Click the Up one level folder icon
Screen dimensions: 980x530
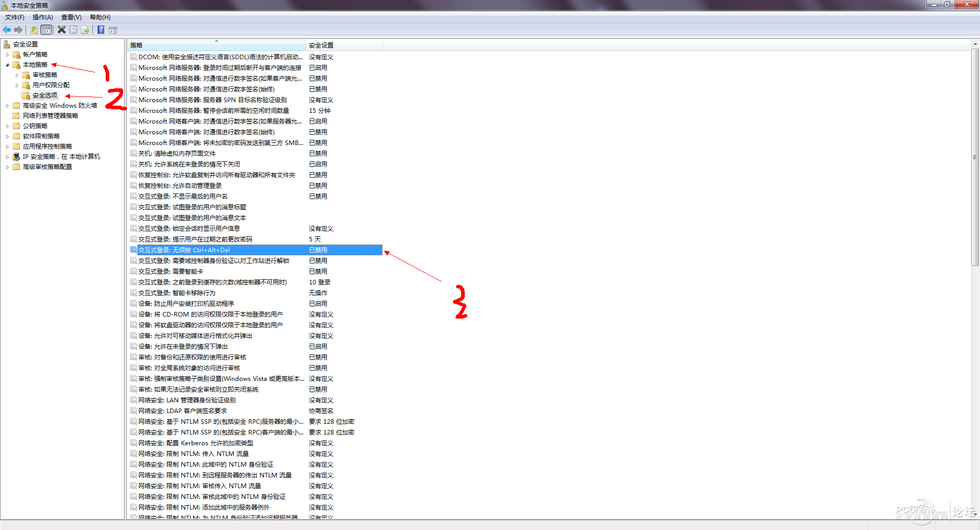tap(34, 30)
